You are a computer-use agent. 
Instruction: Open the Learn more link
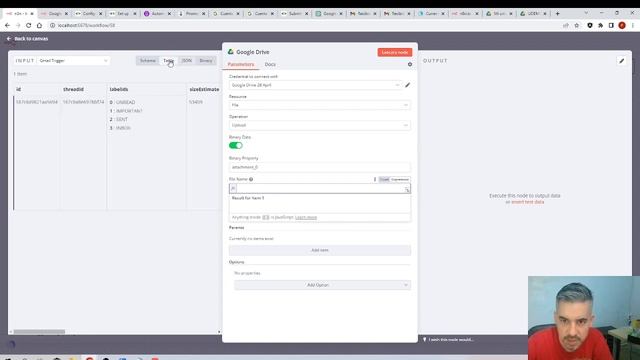click(306, 217)
